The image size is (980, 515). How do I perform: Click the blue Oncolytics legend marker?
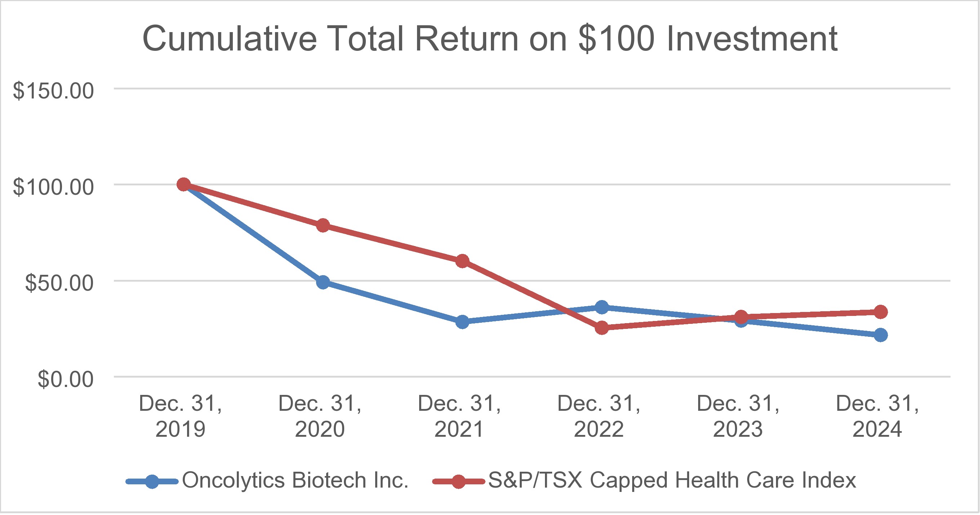tap(152, 482)
